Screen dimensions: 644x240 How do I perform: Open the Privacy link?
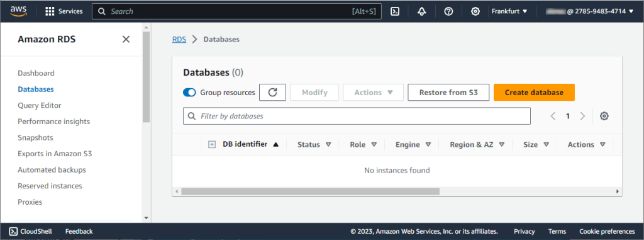coord(524,231)
